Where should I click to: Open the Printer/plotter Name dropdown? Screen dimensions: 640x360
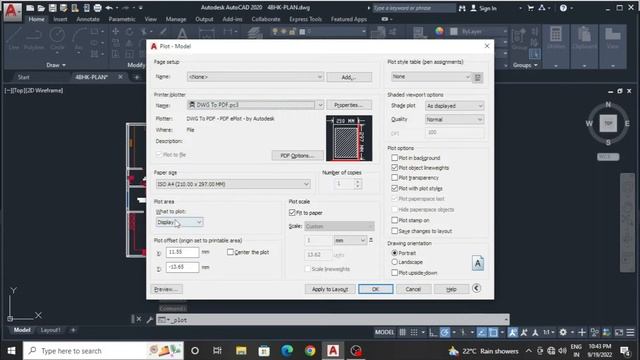pos(256,105)
